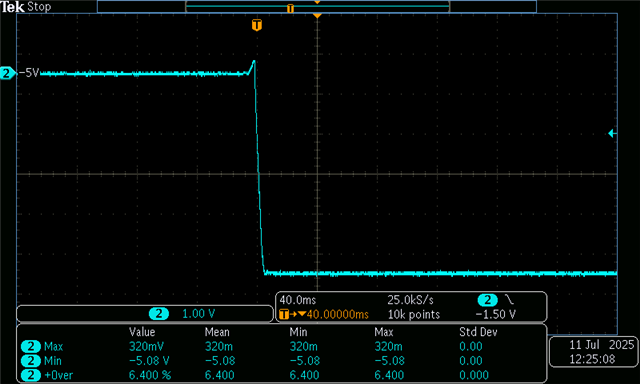
Task: Click the 25.0kS/s sample rate readout
Action: tap(410, 300)
